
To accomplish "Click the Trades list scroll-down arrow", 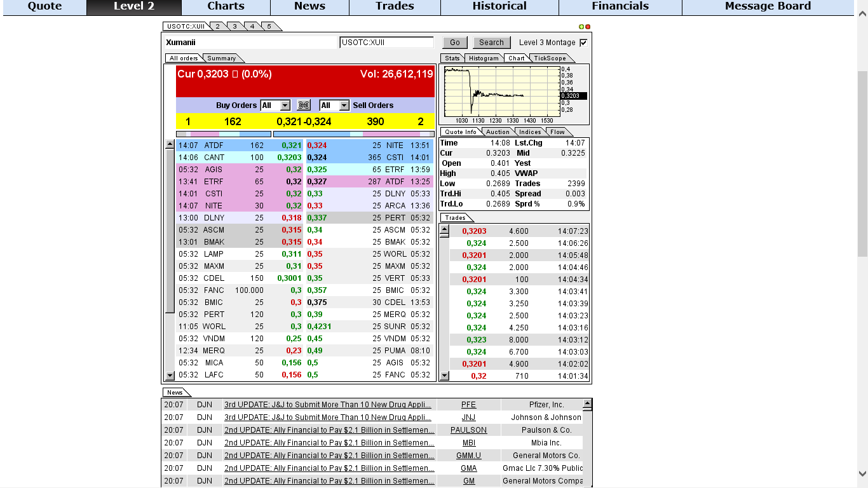I will 444,376.
